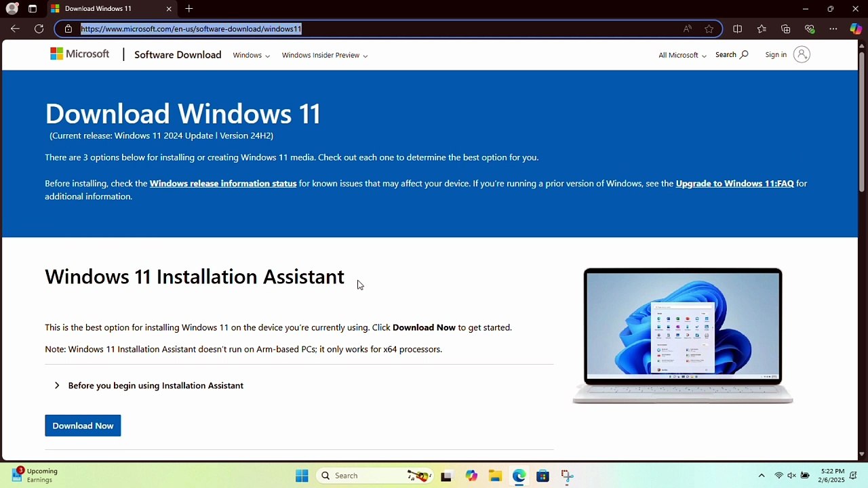
Task: Open Windows release information status link
Action: pos(223,183)
